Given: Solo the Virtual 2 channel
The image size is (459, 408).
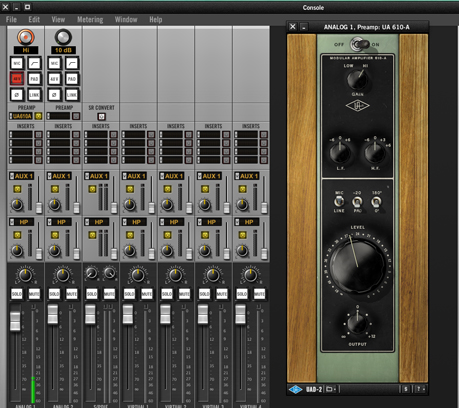Looking at the screenshot, I should point(167,294).
